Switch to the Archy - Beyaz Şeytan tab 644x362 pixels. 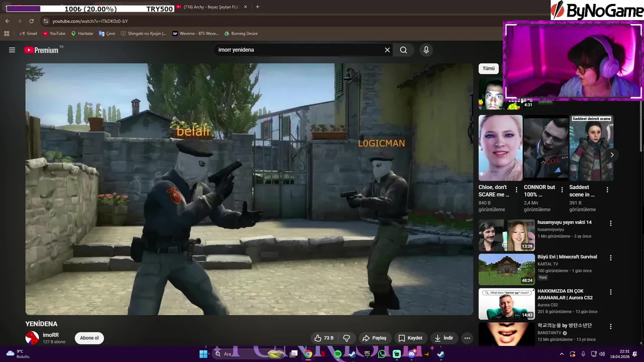click(x=211, y=7)
